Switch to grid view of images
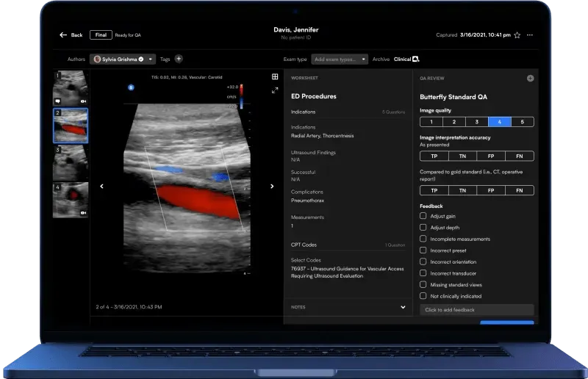 point(275,77)
